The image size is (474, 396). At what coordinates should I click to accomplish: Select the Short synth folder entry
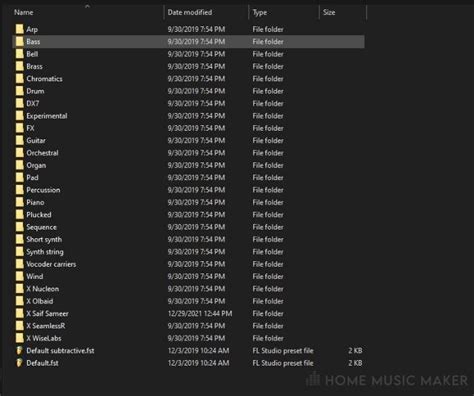(x=44, y=239)
